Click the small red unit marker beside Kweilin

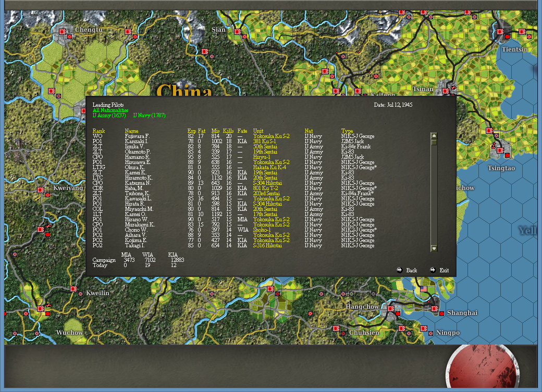81,294
